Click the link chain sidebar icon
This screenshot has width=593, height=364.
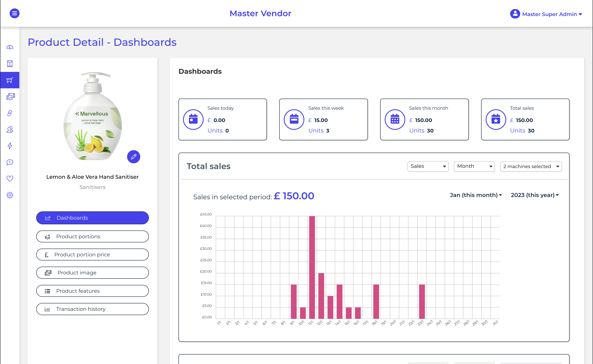coord(10,113)
